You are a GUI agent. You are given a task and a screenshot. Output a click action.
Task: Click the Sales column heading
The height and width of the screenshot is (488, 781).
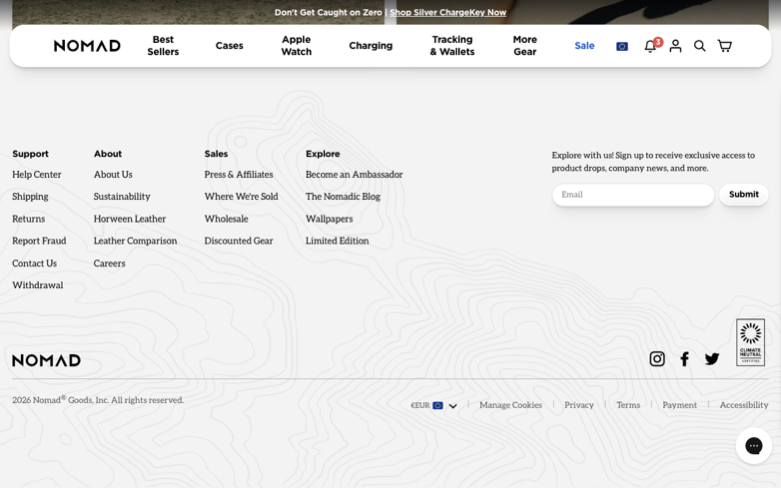coord(216,154)
